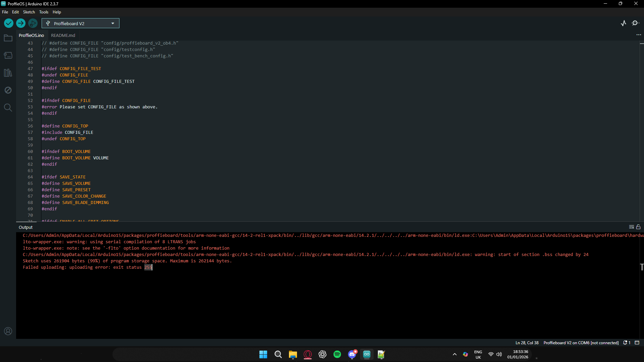Open the Library Manager sidebar panel
This screenshot has width=644, height=362.
click(8, 73)
